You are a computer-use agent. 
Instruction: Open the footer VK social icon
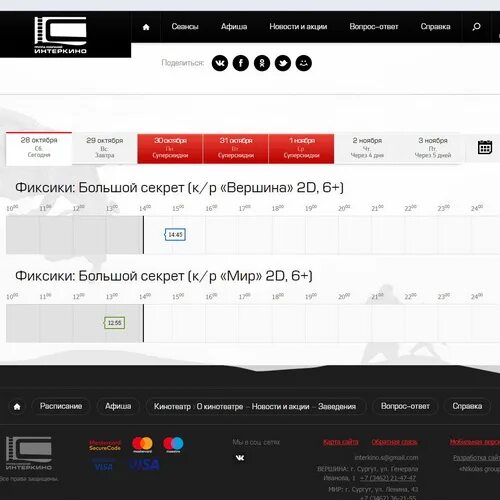click(240, 458)
